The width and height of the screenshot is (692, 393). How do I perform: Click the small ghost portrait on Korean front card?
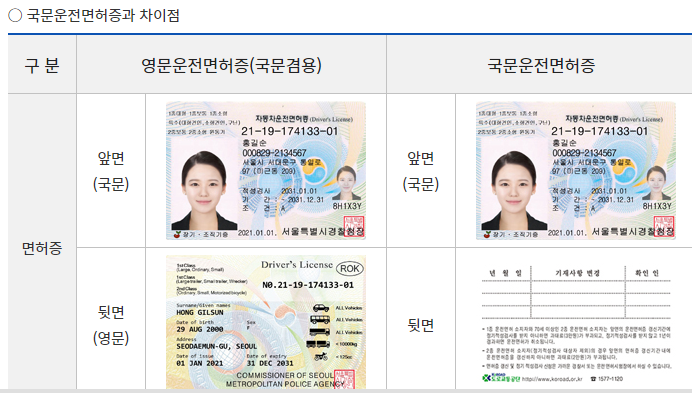656,183
